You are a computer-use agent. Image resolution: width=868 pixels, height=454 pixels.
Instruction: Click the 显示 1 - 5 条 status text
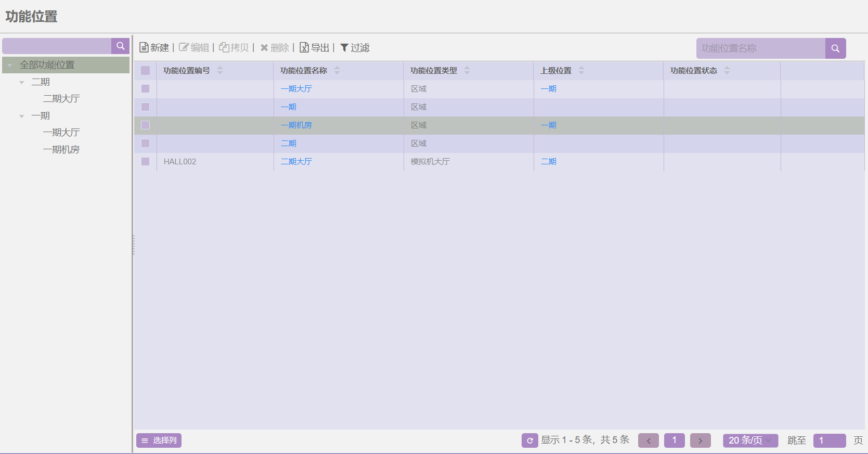pos(567,440)
